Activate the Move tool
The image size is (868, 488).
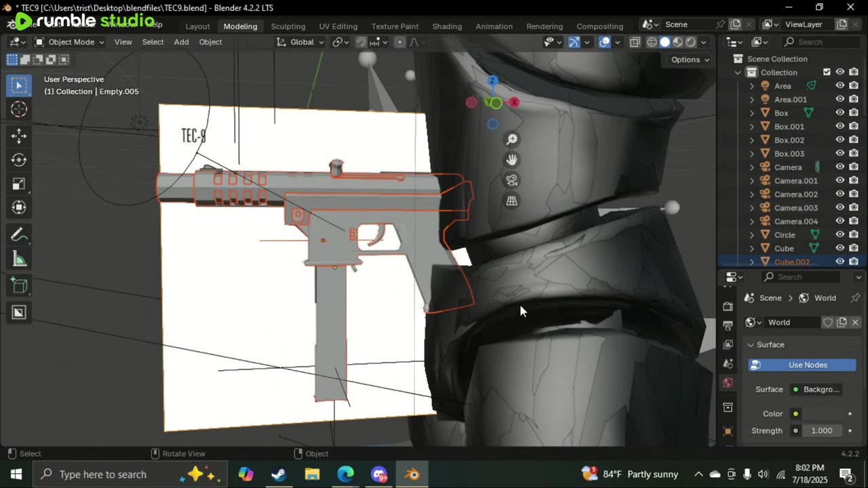click(19, 136)
